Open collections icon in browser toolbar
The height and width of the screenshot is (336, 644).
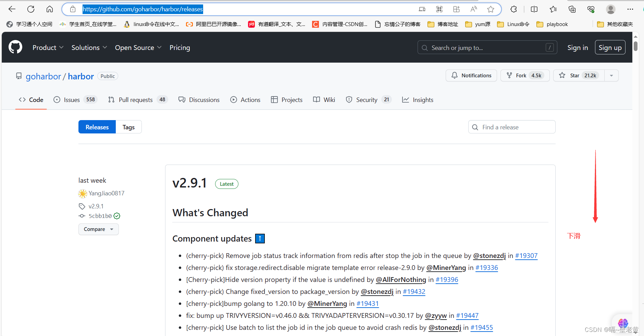572,9
